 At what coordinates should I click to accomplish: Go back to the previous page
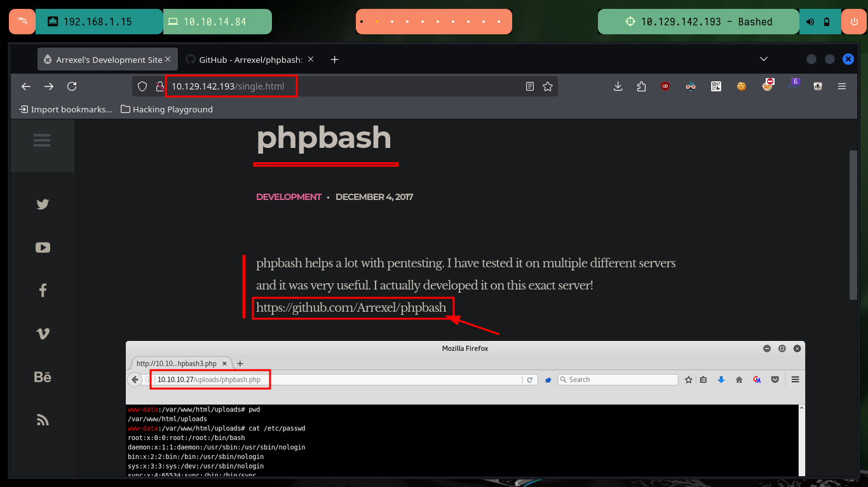(26, 86)
